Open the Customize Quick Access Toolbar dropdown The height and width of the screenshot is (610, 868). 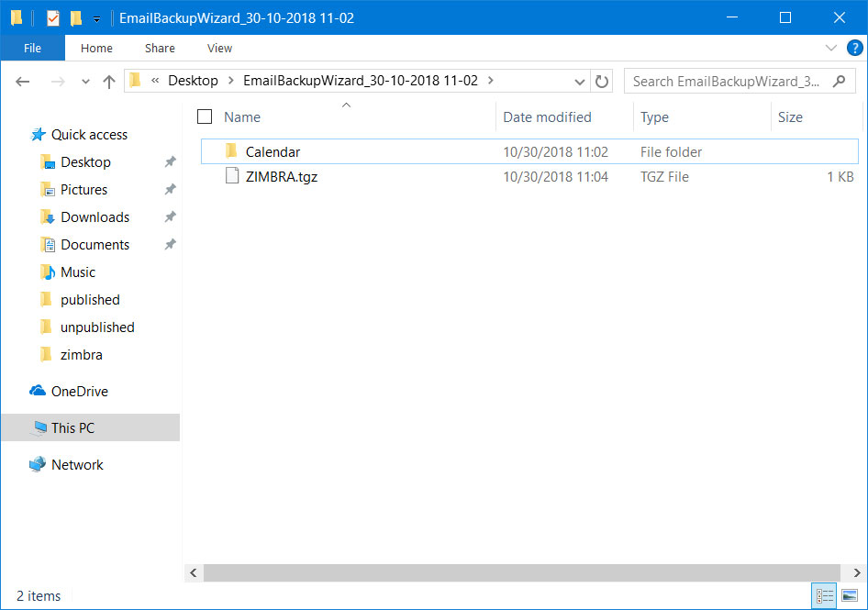click(x=96, y=19)
